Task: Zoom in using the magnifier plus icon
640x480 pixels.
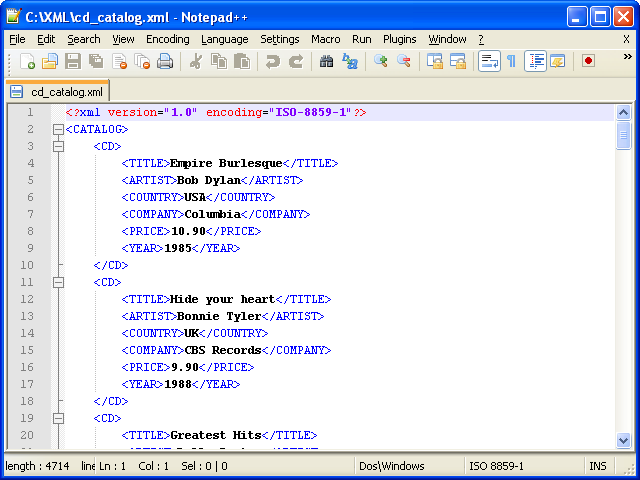Action: click(380, 62)
